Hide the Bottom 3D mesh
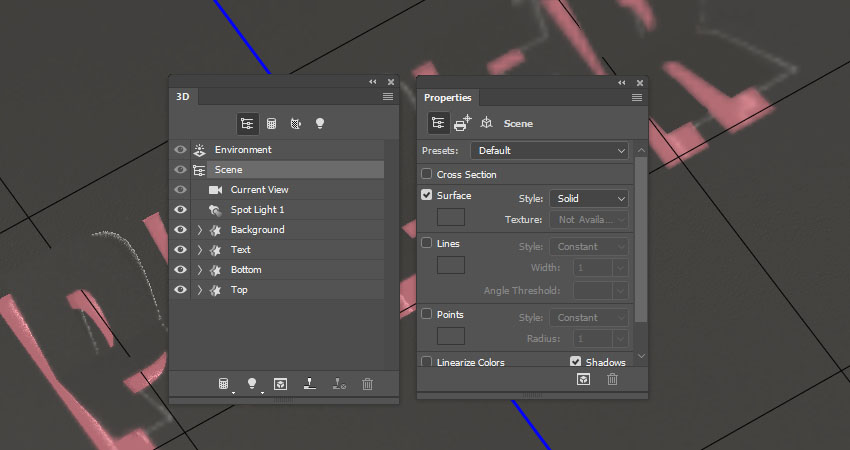Image resolution: width=850 pixels, height=450 pixels. click(x=181, y=270)
